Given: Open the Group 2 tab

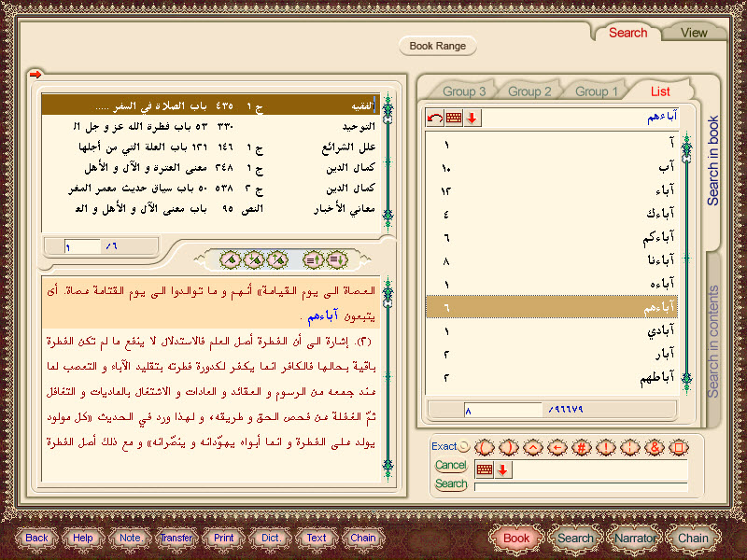Looking at the screenshot, I should [x=529, y=91].
